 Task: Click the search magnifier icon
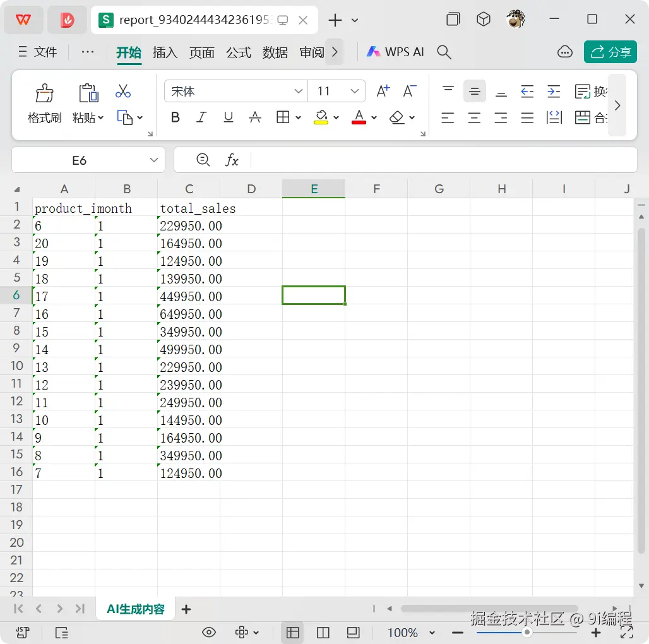(444, 52)
